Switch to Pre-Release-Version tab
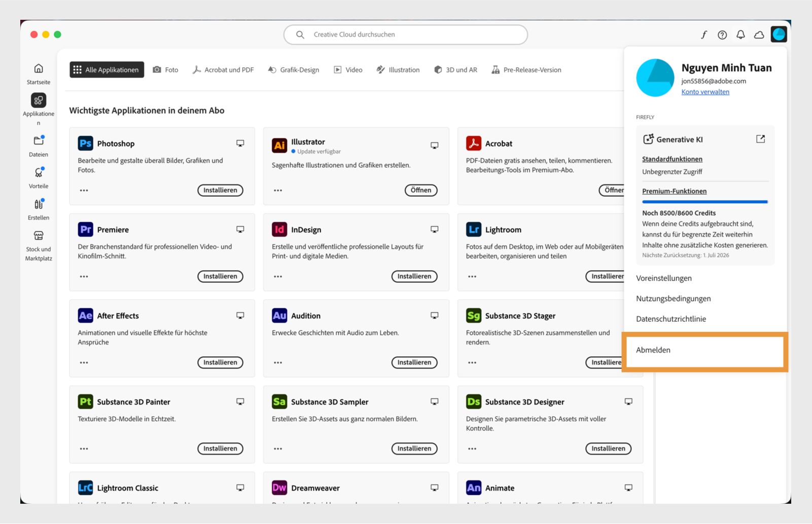Viewport: 812px width, 524px height. pos(526,69)
